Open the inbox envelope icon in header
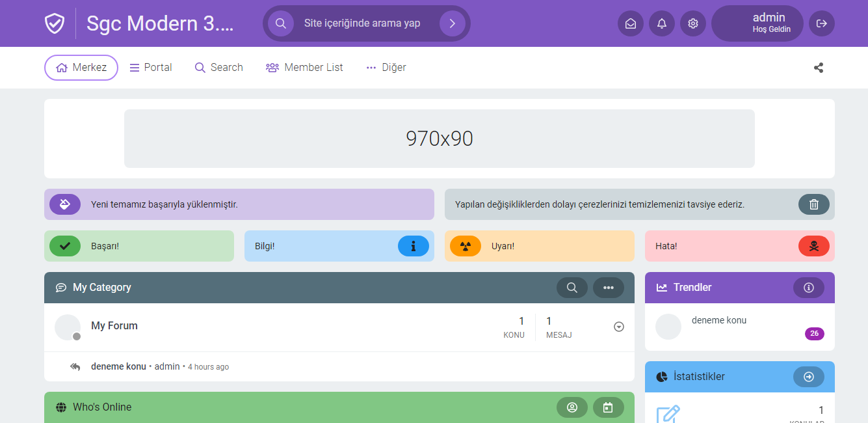Screen dimensions: 868x423 pos(630,23)
